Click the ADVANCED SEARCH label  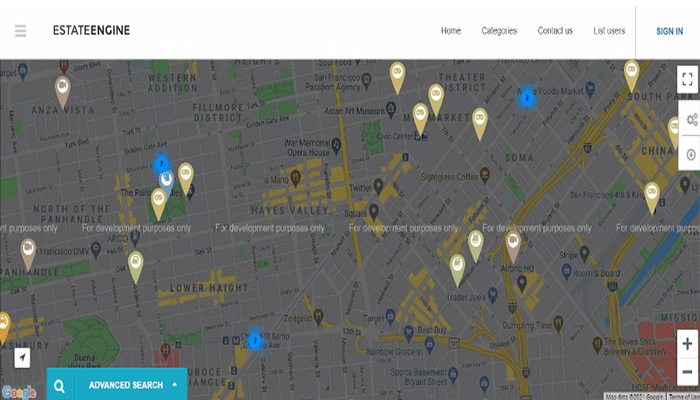(x=125, y=385)
